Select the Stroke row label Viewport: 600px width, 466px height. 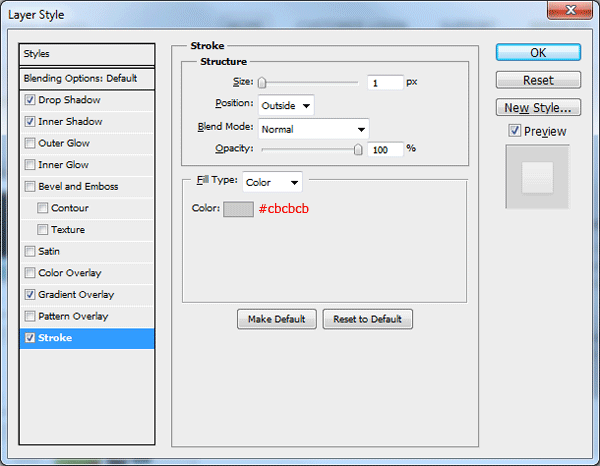[x=55, y=338]
